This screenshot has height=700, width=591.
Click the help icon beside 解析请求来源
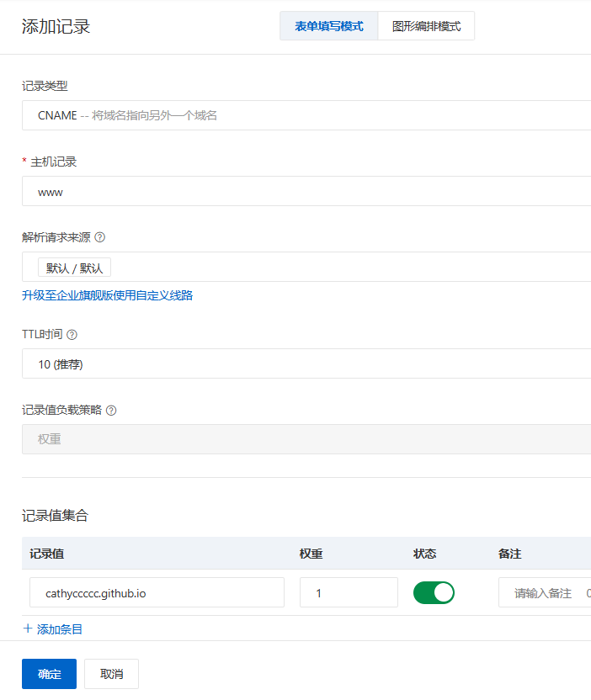(100, 237)
